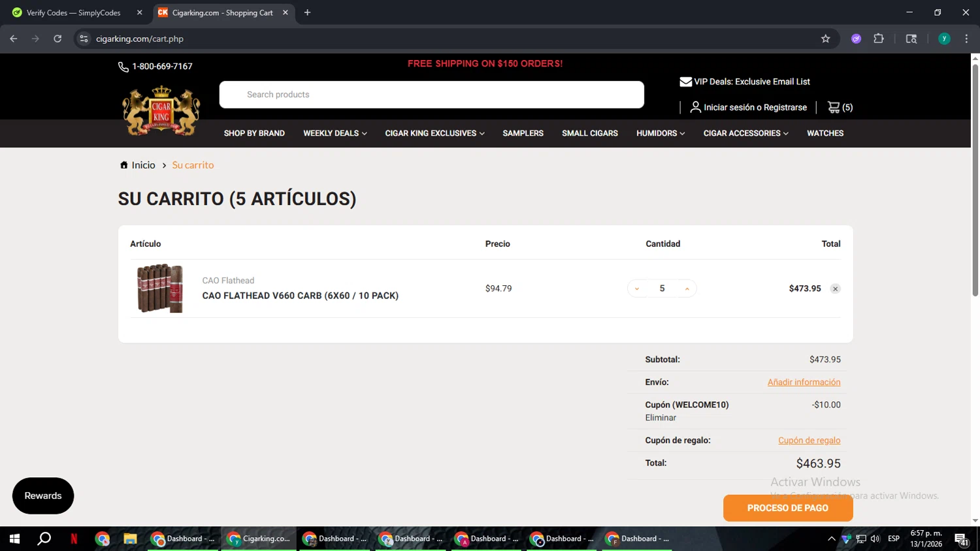Image resolution: width=980 pixels, height=551 pixels.
Task: Click the VIP Deals: Exclusive Email List link
Action: tap(752, 82)
